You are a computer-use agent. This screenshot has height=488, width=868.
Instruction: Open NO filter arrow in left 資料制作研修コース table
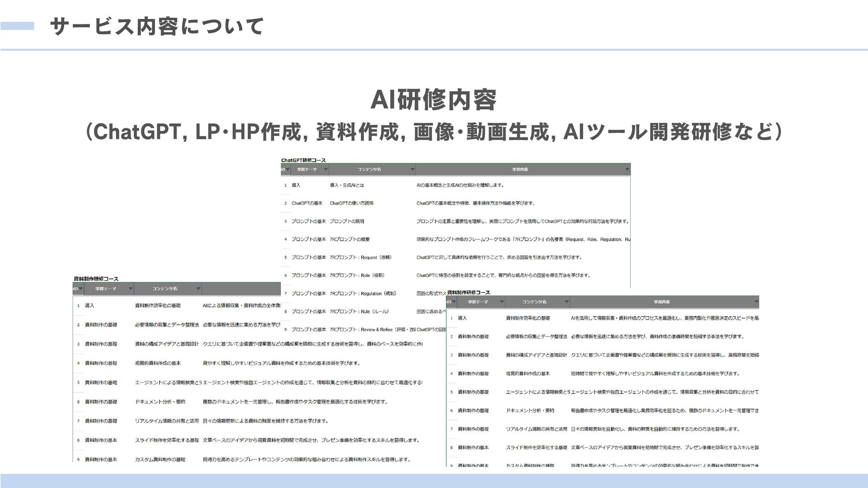[81, 289]
